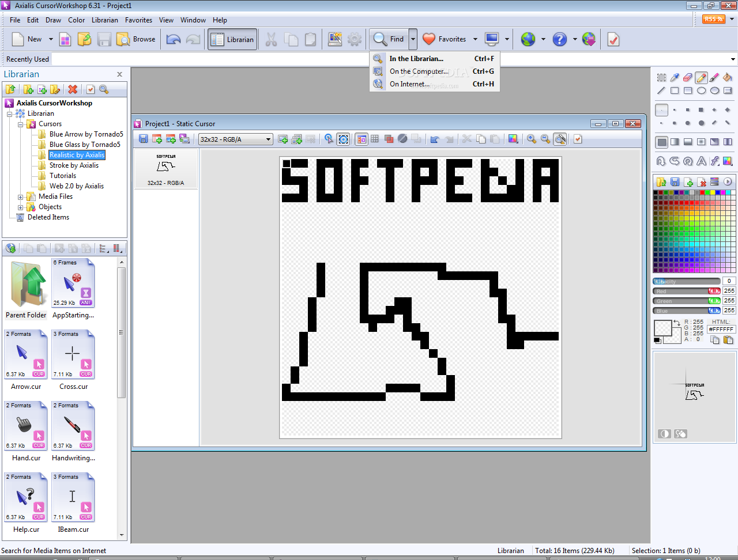Open the Favorites dropdown arrow
738x560 pixels.
tap(475, 39)
